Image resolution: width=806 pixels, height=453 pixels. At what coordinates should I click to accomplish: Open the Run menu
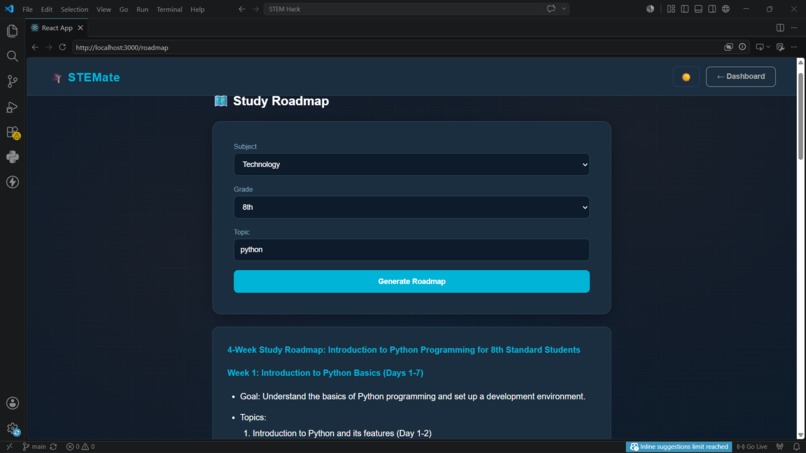click(x=142, y=9)
